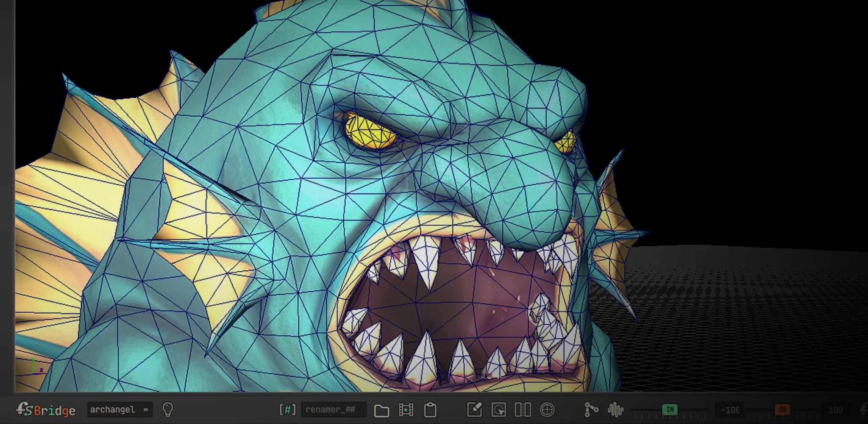Click the audio waveform icon
Viewport: 868px width, 424px height.
(615, 410)
